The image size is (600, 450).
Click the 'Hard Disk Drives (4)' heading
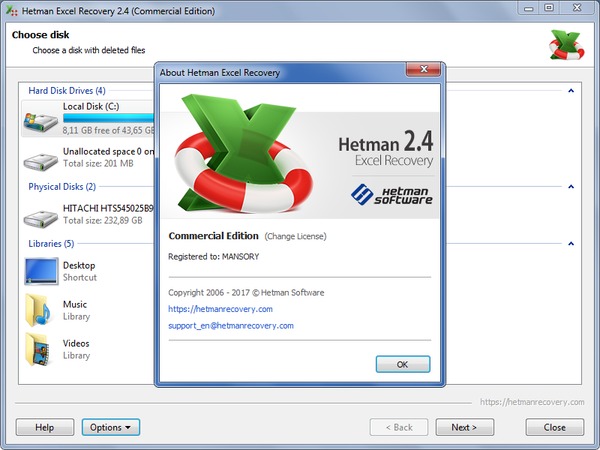(67, 91)
